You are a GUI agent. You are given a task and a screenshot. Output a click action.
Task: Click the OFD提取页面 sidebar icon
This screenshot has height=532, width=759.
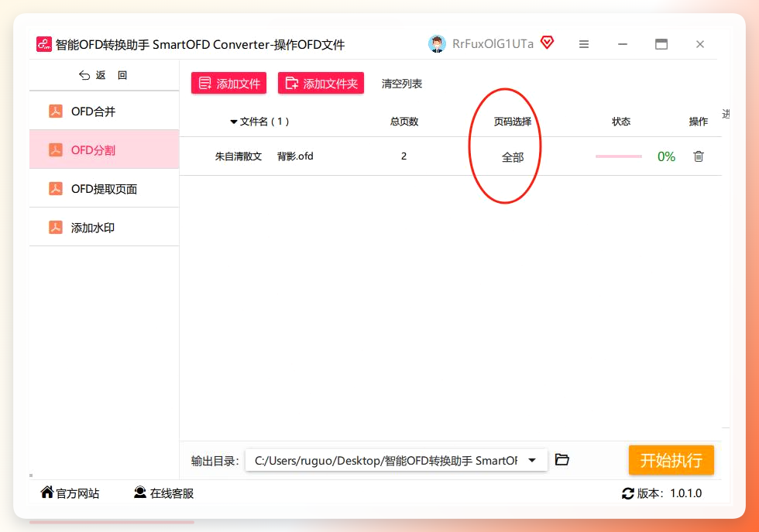[56, 188]
